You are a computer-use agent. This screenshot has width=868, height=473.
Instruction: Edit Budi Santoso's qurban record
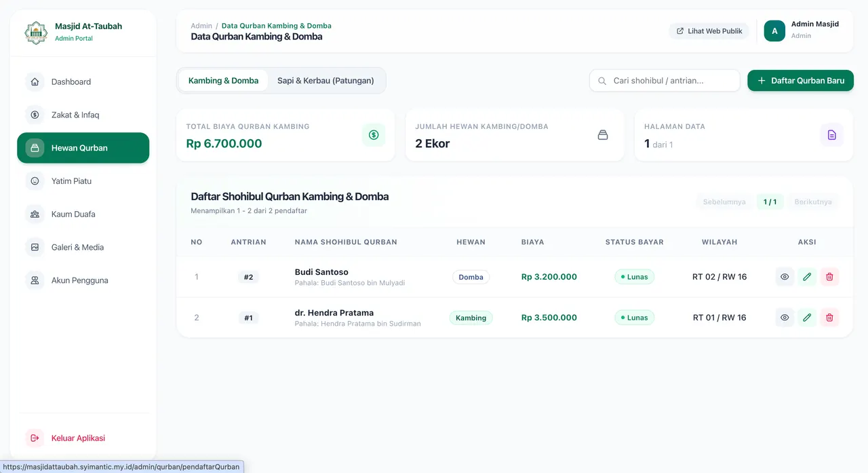click(807, 277)
